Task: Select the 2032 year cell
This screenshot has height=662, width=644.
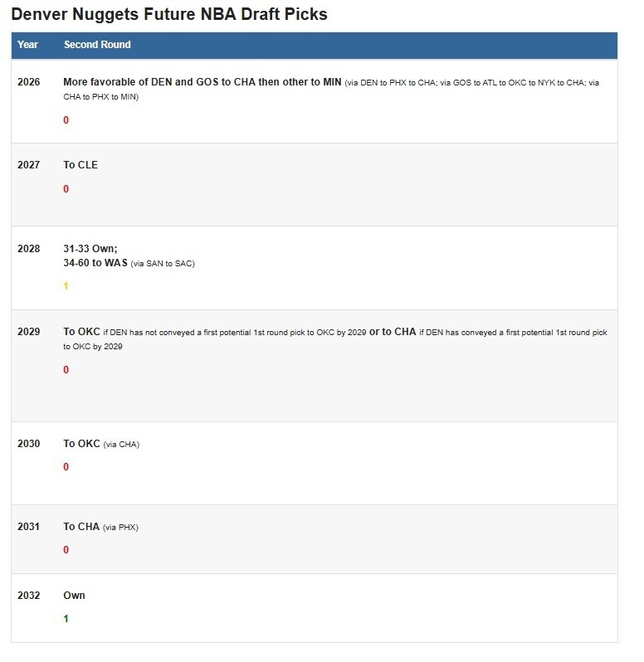Action: pyautogui.click(x=29, y=596)
